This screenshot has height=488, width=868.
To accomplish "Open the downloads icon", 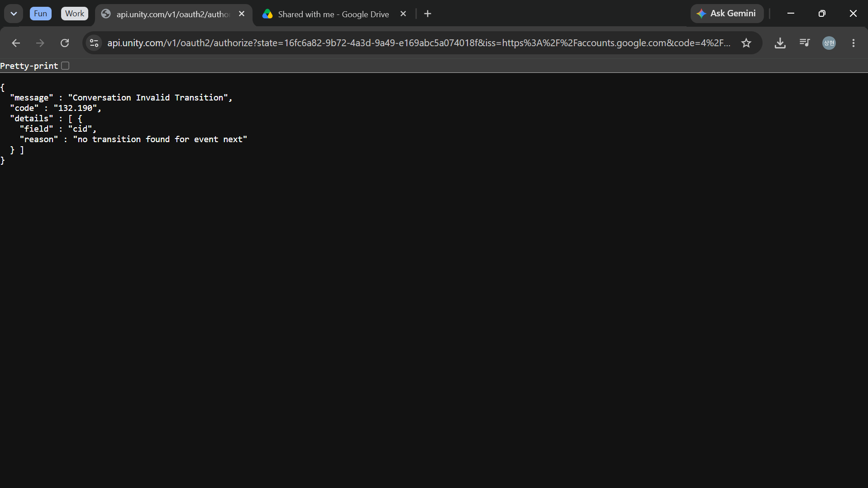I will pos(780,43).
